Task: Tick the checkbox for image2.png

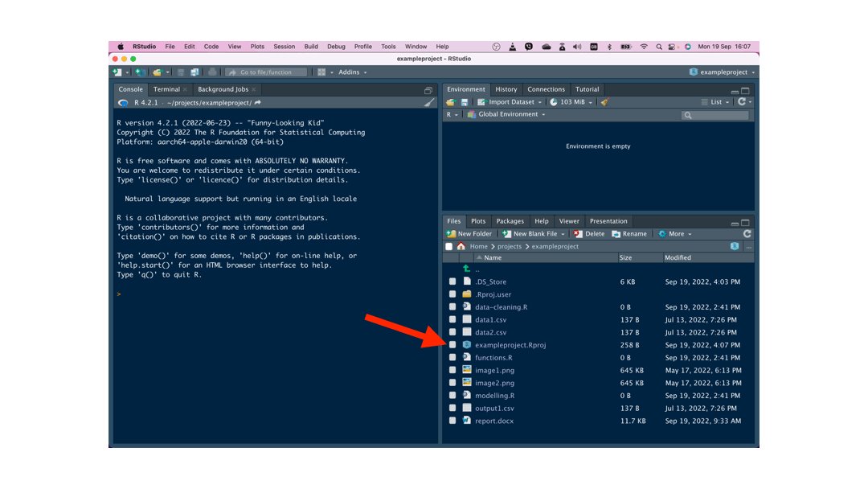Action: click(x=452, y=383)
